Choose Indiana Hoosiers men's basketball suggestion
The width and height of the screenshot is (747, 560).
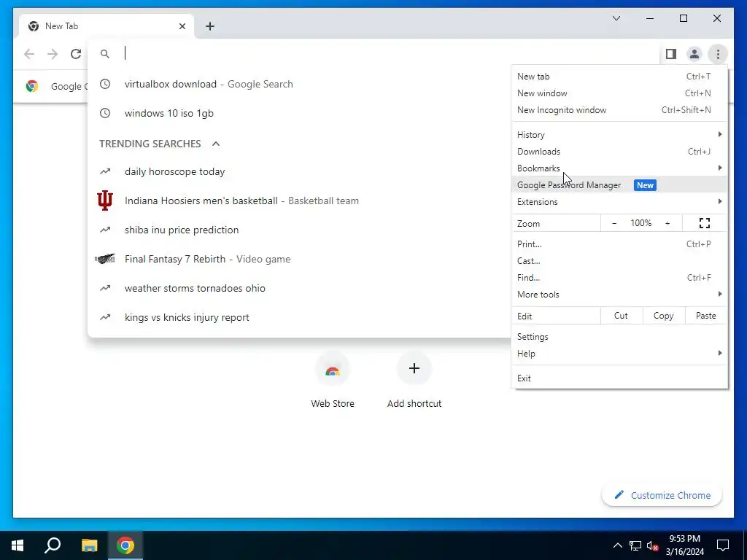(299, 201)
